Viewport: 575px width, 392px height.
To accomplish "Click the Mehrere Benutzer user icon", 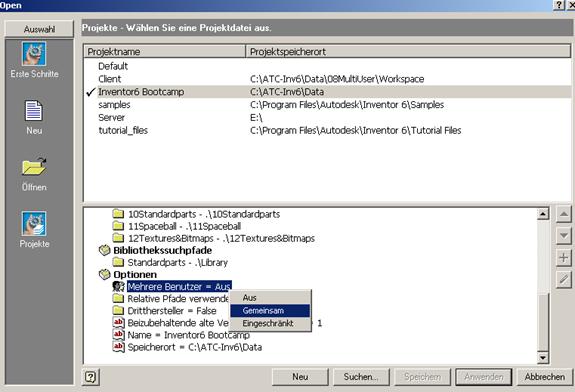I will coord(118,286).
